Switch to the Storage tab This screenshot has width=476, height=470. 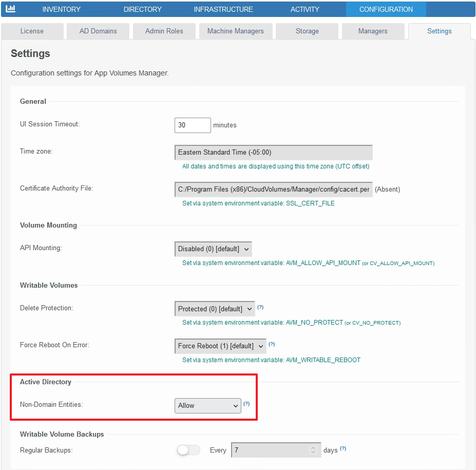(x=307, y=31)
